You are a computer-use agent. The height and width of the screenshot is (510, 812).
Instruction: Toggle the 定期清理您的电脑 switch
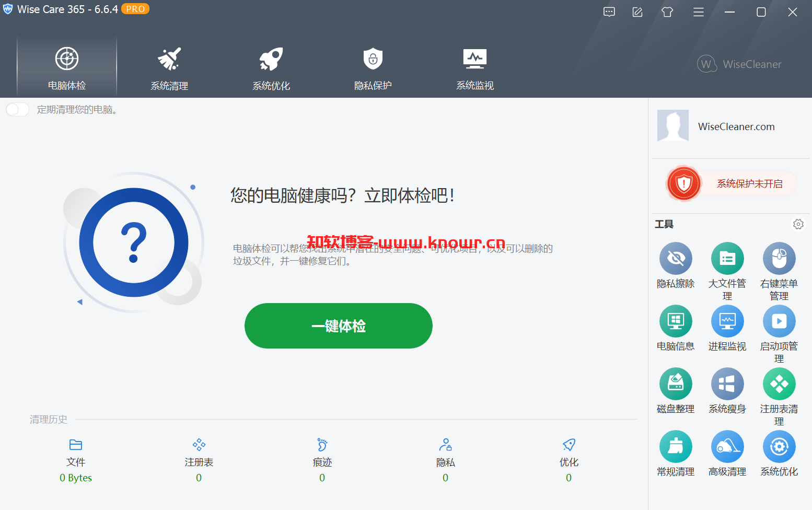(17, 110)
